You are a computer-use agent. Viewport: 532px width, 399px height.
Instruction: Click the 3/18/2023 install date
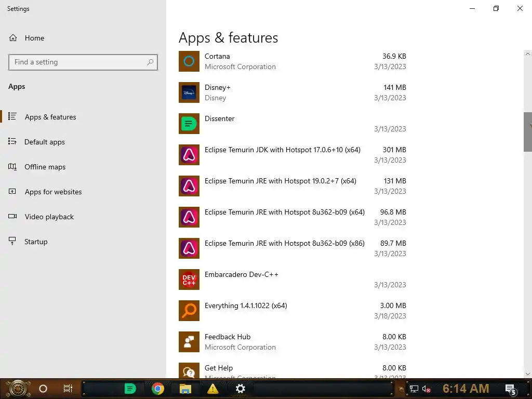pyautogui.click(x=390, y=316)
